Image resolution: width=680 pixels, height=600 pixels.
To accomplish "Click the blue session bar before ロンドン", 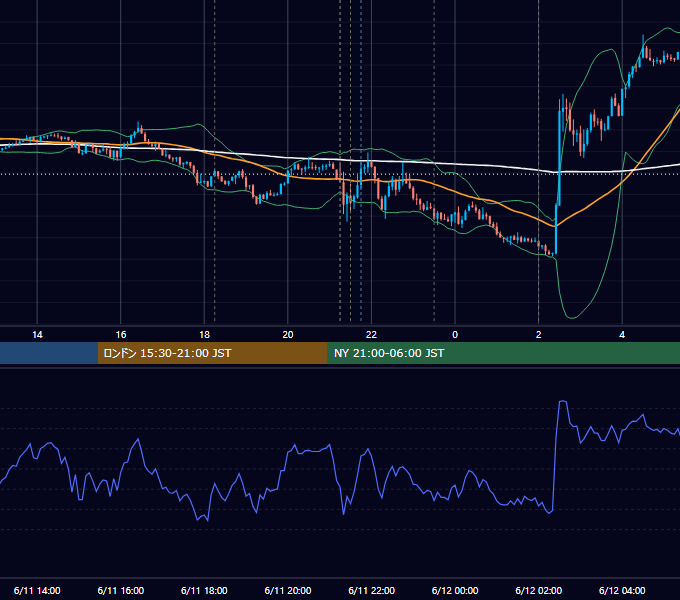I will [x=49, y=353].
